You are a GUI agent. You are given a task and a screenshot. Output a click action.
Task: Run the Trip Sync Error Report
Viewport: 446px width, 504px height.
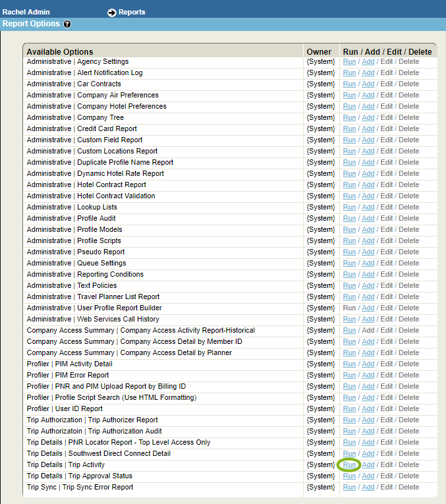click(x=349, y=488)
